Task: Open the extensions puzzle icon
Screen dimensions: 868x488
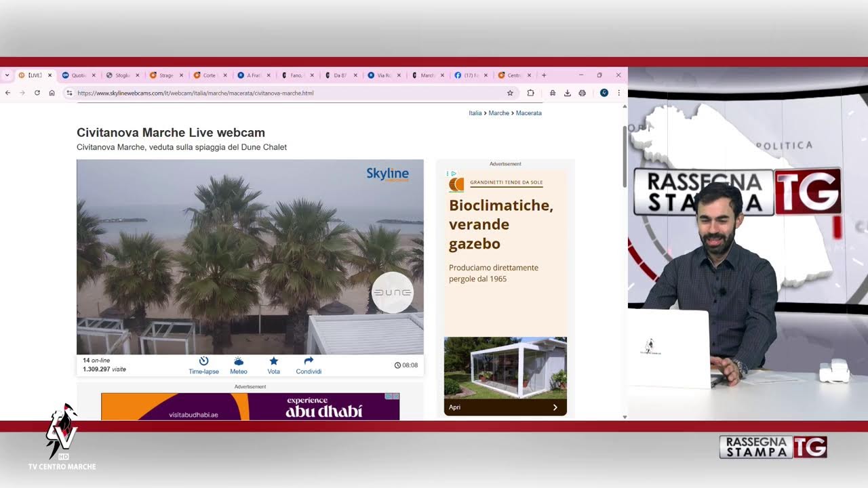Action: point(530,93)
